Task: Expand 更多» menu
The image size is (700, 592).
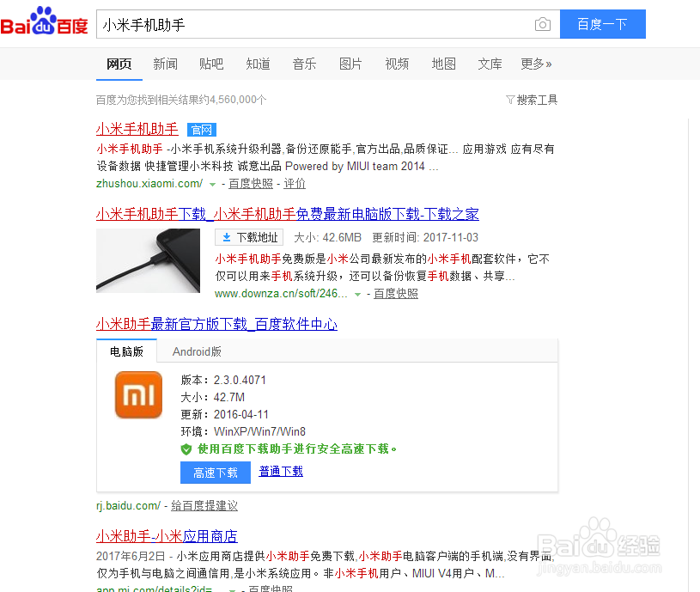Action: [536, 64]
